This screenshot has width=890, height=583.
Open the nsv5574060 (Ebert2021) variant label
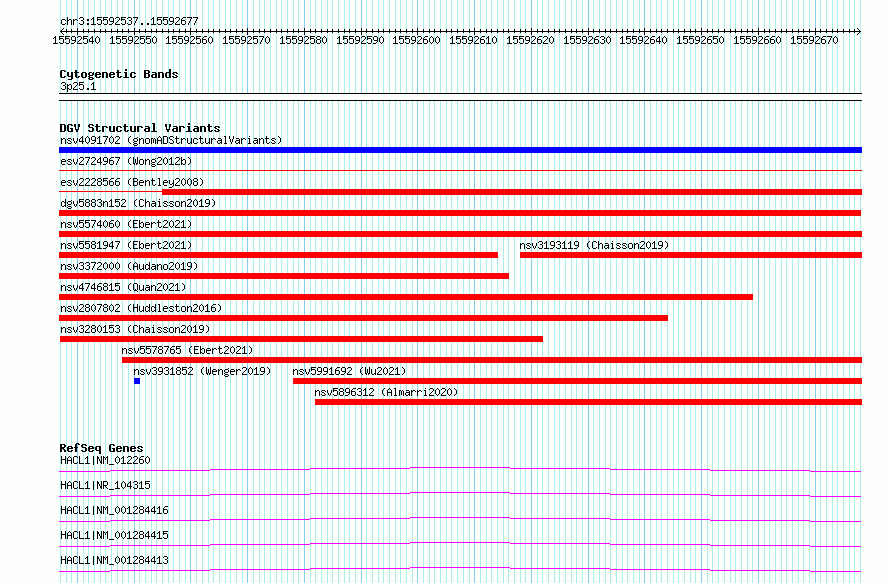126,224
